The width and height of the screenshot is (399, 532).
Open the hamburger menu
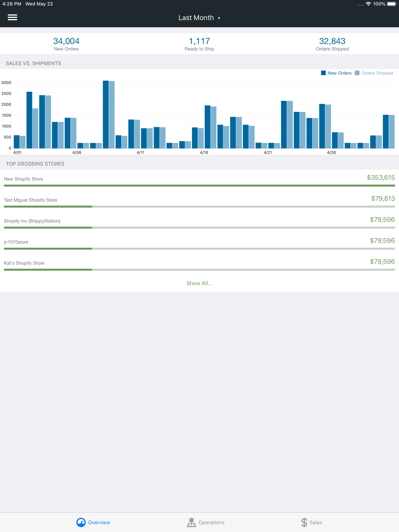(12, 17)
